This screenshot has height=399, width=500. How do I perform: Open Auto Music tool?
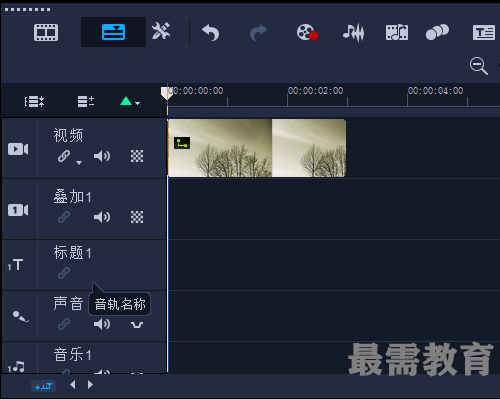(x=397, y=32)
